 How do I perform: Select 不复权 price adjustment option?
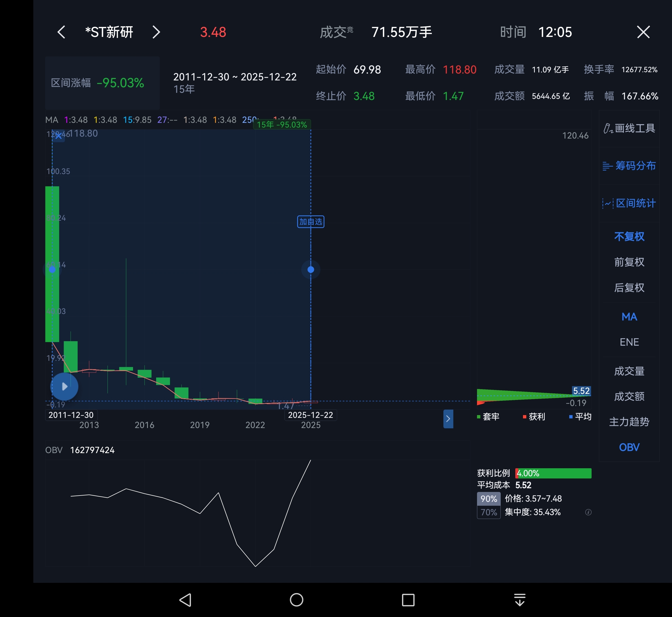pos(629,236)
